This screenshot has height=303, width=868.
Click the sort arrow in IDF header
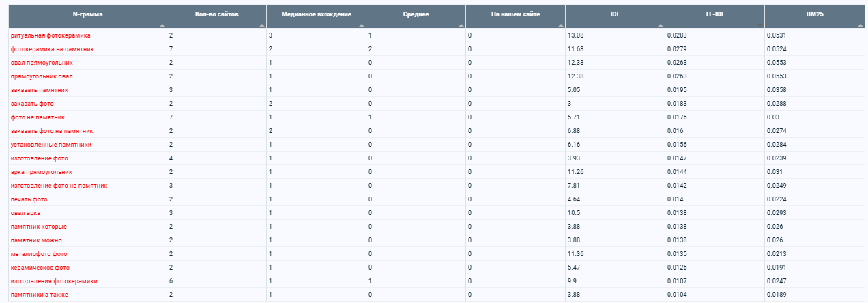click(661, 25)
